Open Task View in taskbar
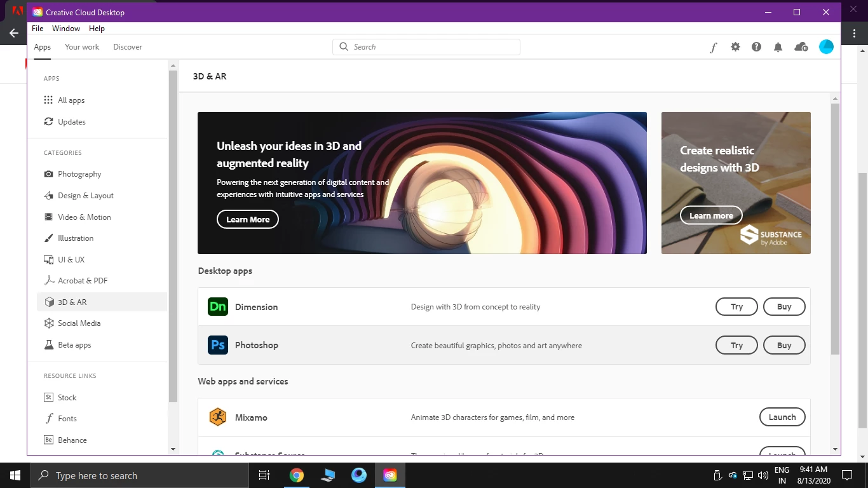 pyautogui.click(x=264, y=475)
